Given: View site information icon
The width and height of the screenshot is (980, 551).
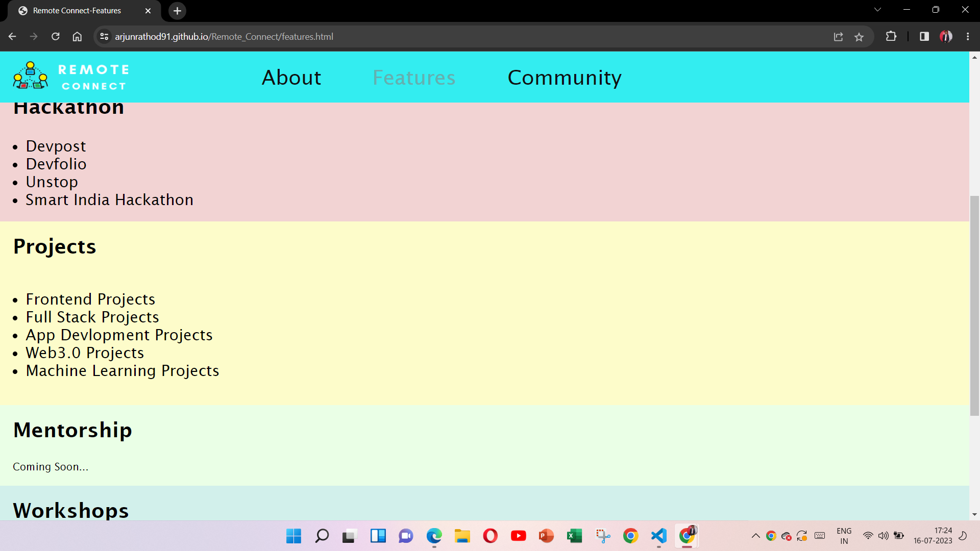Looking at the screenshot, I should pos(104,37).
